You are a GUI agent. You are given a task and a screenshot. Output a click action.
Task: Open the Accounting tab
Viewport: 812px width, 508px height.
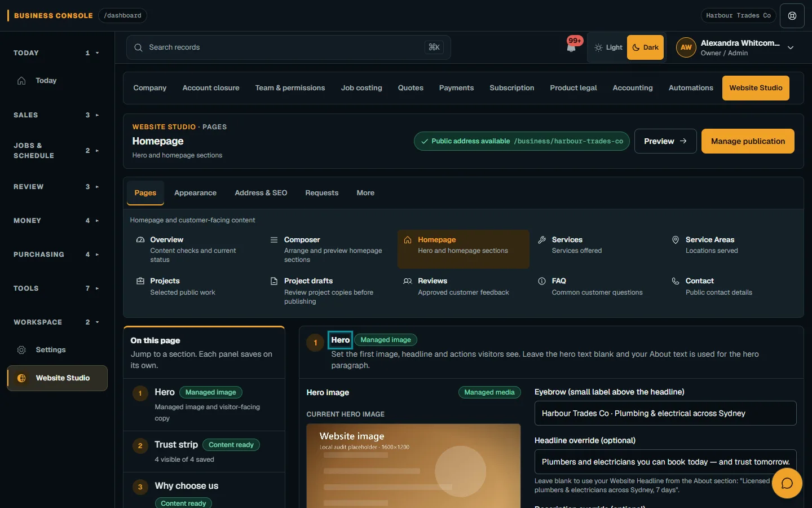tap(633, 88)
